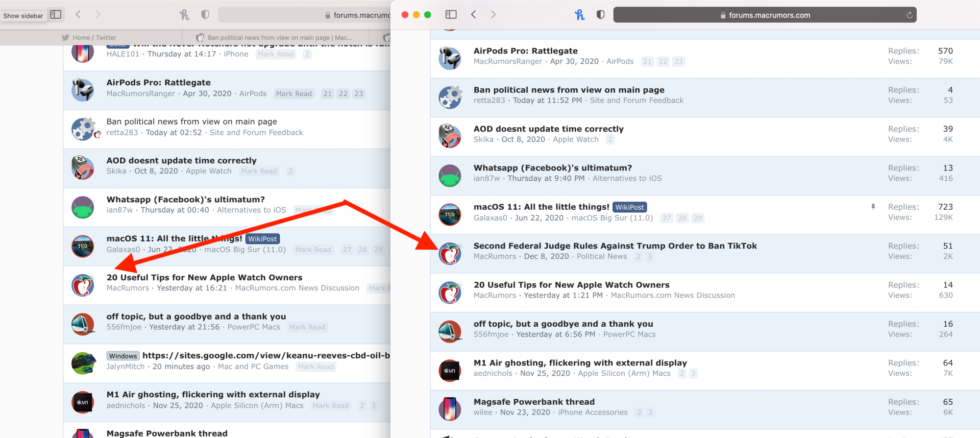
Task: Click macOS Big Sur (11.0) link, left window
Action: (x=245, y=249)
